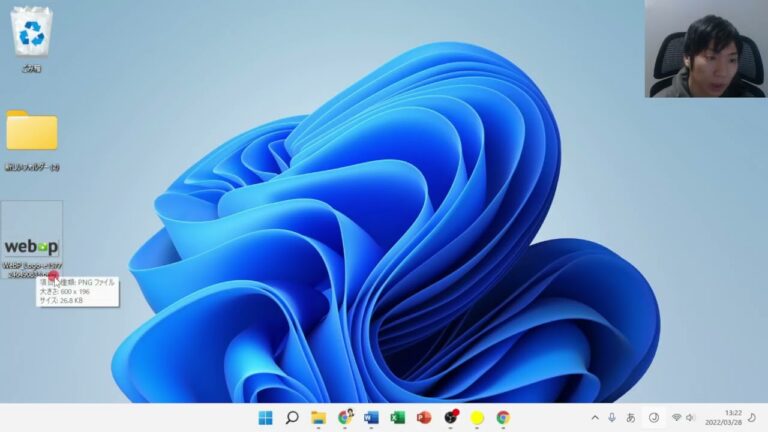Open the Wi-Fi network tray icon
The width and height of the screenshot is (768, 432).
point(676,418)
